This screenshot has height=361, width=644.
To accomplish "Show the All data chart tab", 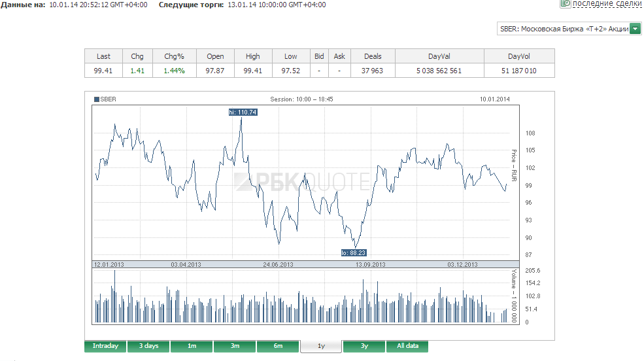I will pos(407,346).
